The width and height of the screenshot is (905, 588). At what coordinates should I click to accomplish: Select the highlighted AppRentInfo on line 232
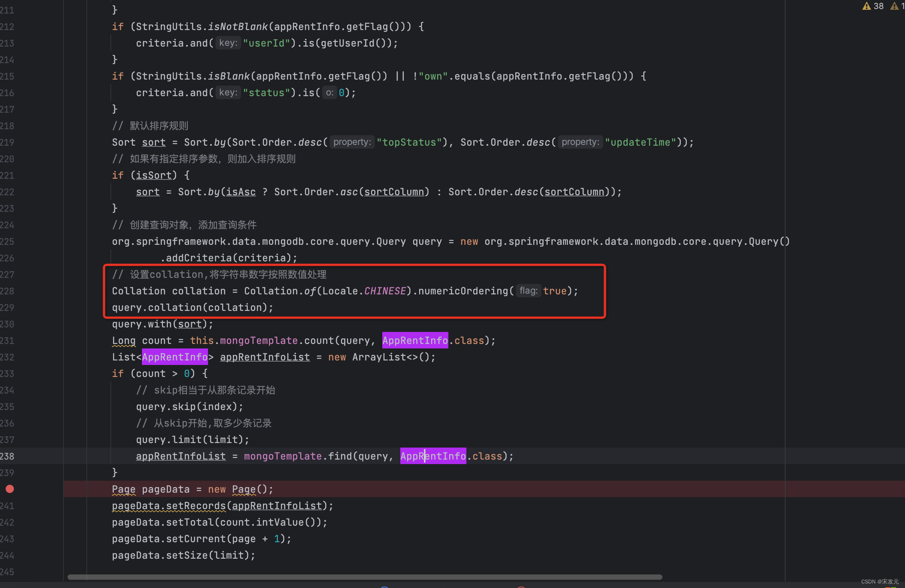tap(175, 357)
